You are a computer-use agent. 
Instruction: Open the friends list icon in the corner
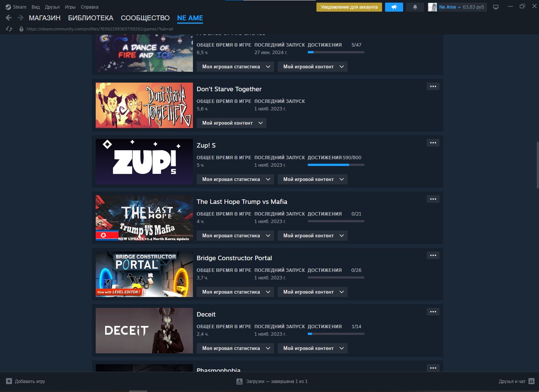531,381
